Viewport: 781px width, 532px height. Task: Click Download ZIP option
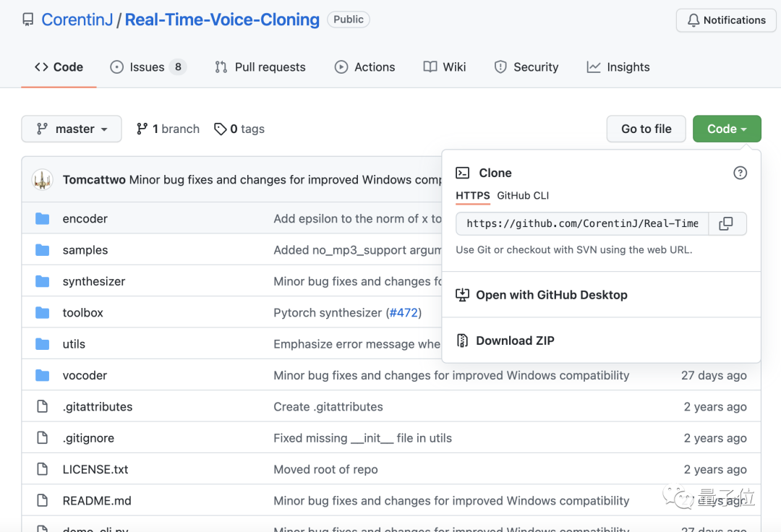click(515, 340)
